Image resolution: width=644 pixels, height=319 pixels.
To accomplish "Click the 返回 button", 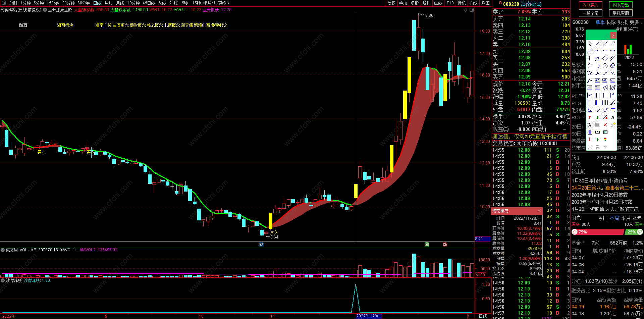I will click(485, 3).
